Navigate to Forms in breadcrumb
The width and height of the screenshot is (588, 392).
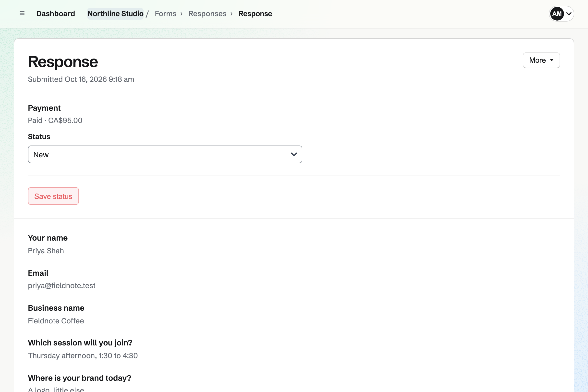pyautogui.click(x=166, y=13)
